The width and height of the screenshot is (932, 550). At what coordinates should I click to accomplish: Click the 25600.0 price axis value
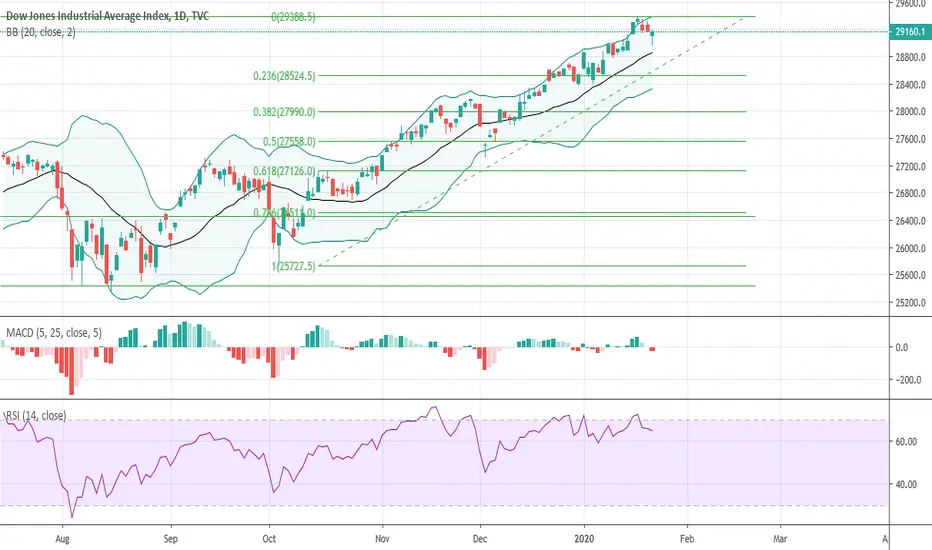pyautogui.click(x=911, y=275)
